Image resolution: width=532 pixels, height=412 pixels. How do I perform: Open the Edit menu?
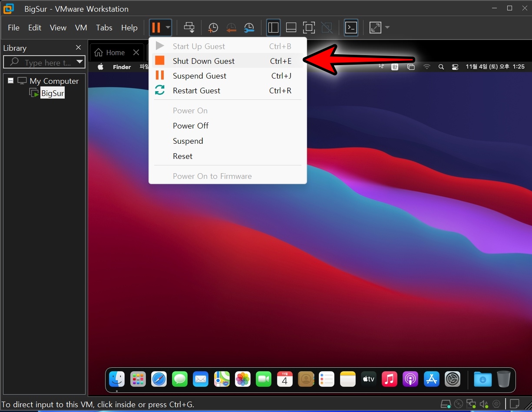[x=35, y=28]
